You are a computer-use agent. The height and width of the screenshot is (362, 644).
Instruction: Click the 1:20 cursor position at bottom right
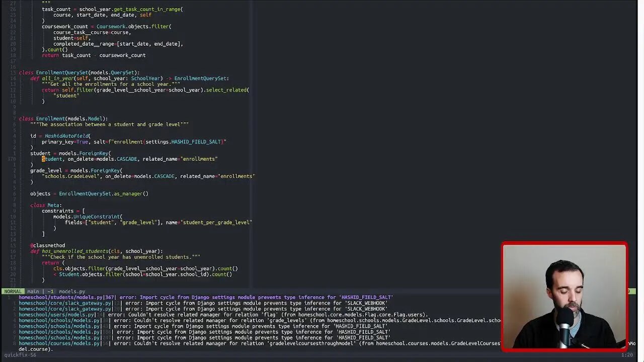click(627, 355)
